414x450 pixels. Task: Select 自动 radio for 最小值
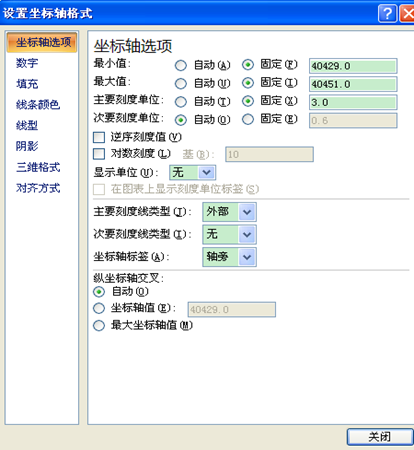(x=181, y=65)
